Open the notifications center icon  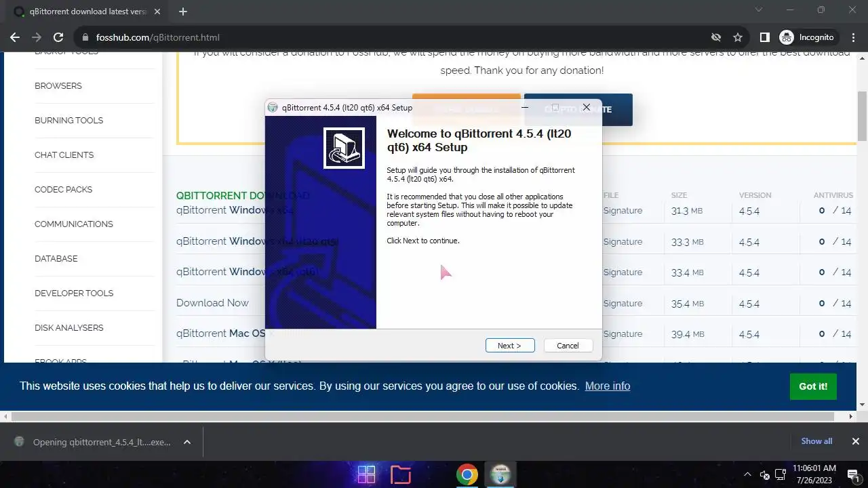coord(854,474)
